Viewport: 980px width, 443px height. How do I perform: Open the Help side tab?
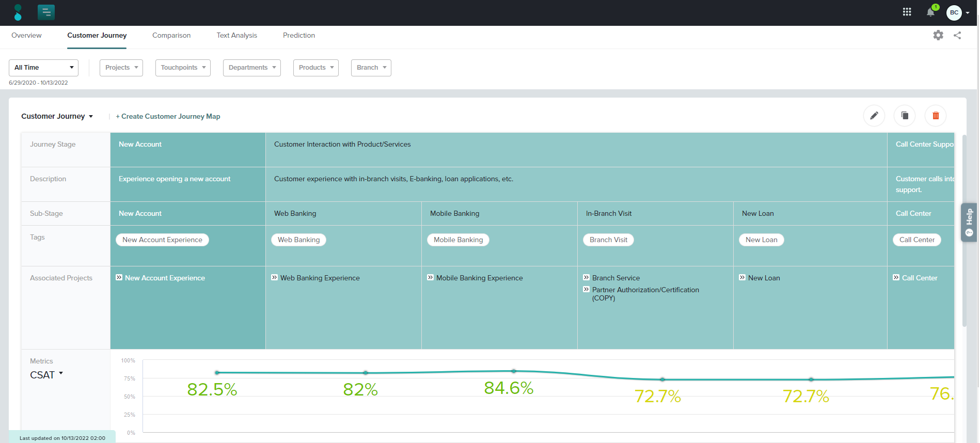tap(969, 222)
